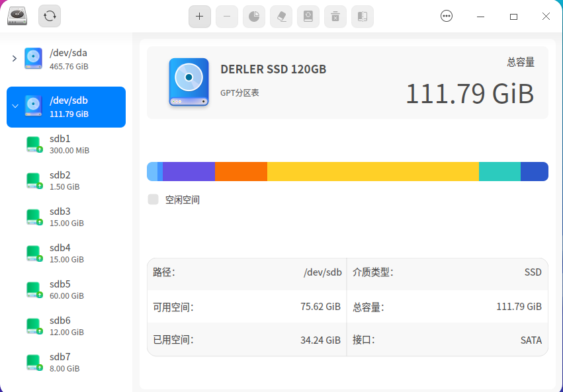Click the sdb2 partition drive icon
This screenshot has width=563, height=392.
click(34, 180)
